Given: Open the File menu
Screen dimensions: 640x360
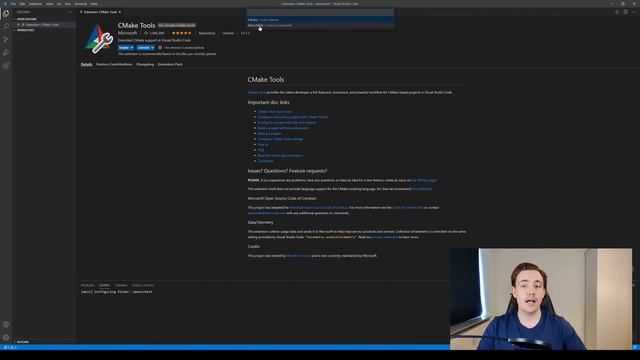Looking at the screenshot, I should pos(13,4).
